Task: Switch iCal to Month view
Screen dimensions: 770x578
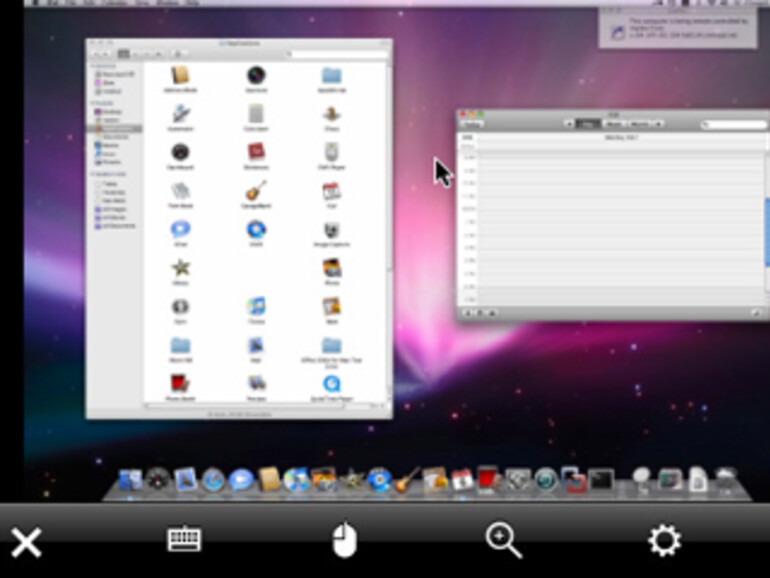Action: click(x=640, y=124)
